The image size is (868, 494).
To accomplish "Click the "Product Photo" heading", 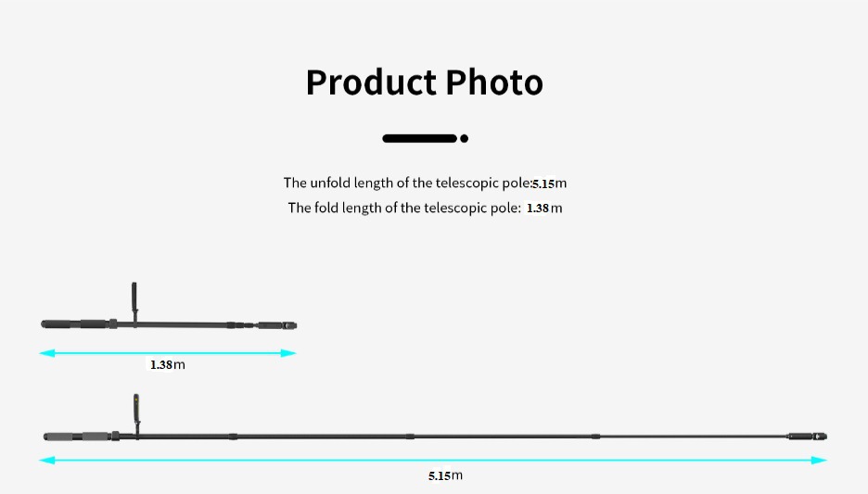I will coord(424,82).
